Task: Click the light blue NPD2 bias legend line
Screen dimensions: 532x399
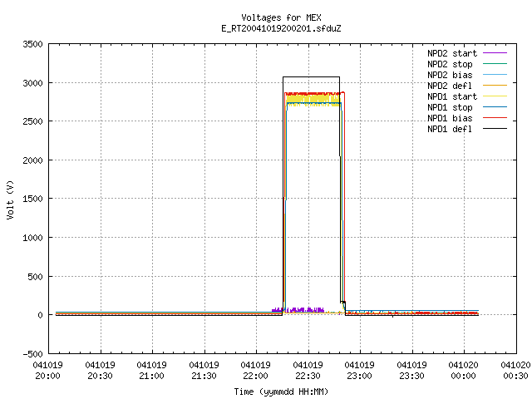Action: [x=495, y=75]
